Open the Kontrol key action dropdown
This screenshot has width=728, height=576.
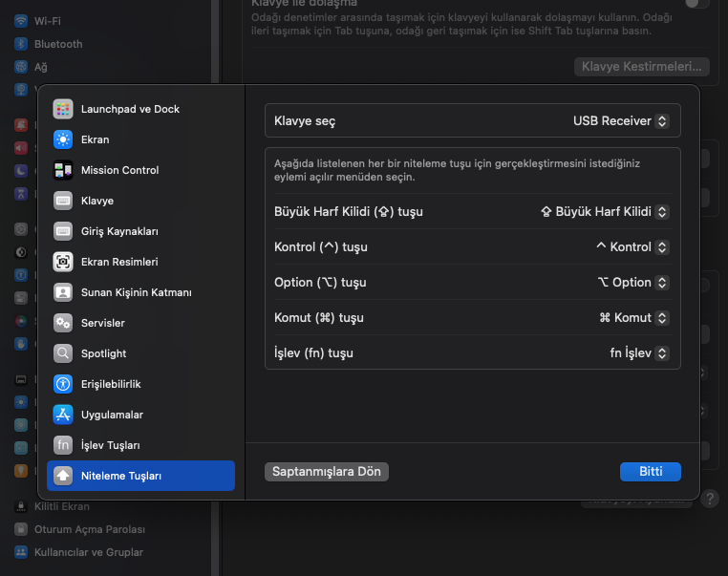pyautogui.click(x=631, y=246)
